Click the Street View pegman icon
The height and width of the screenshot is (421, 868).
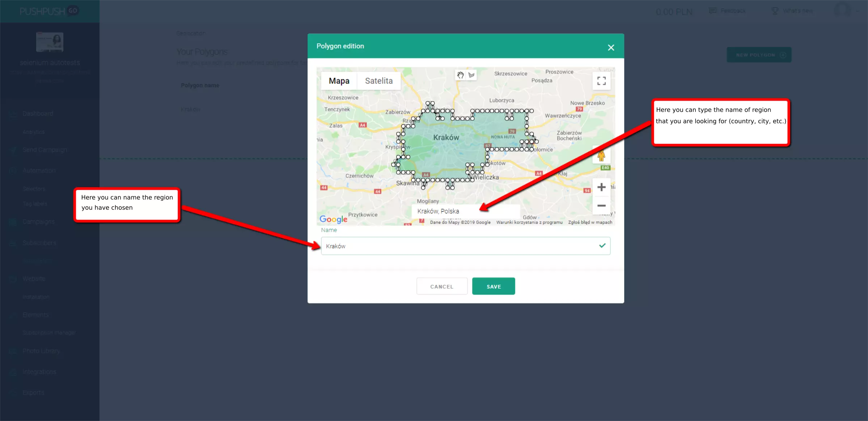601,156
